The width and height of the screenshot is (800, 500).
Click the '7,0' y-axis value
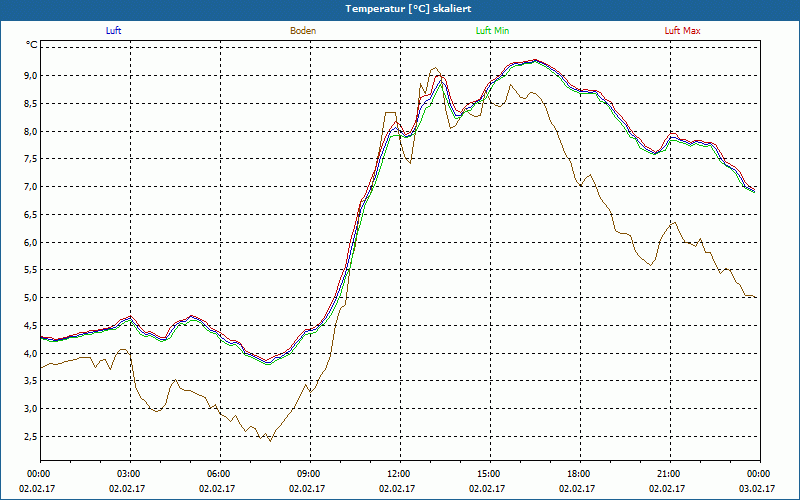click(32, 187)
